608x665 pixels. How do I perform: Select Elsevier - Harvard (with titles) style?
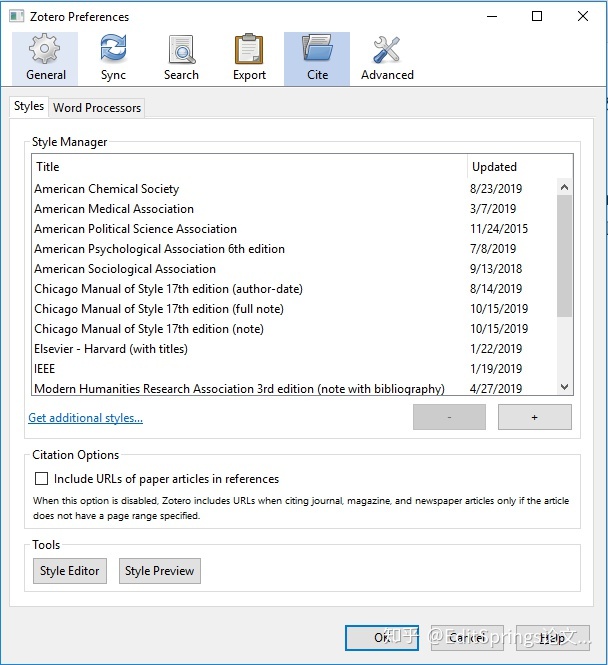(295, 349)
